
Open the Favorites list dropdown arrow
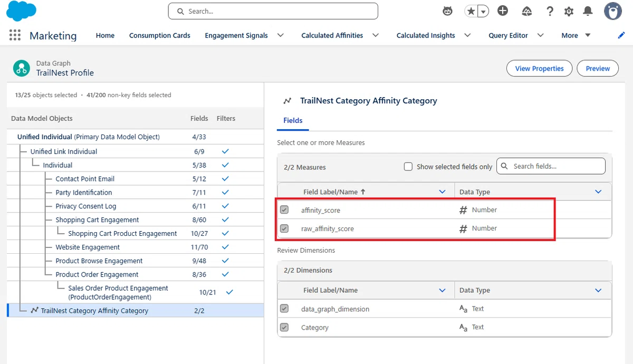(483, 12)
